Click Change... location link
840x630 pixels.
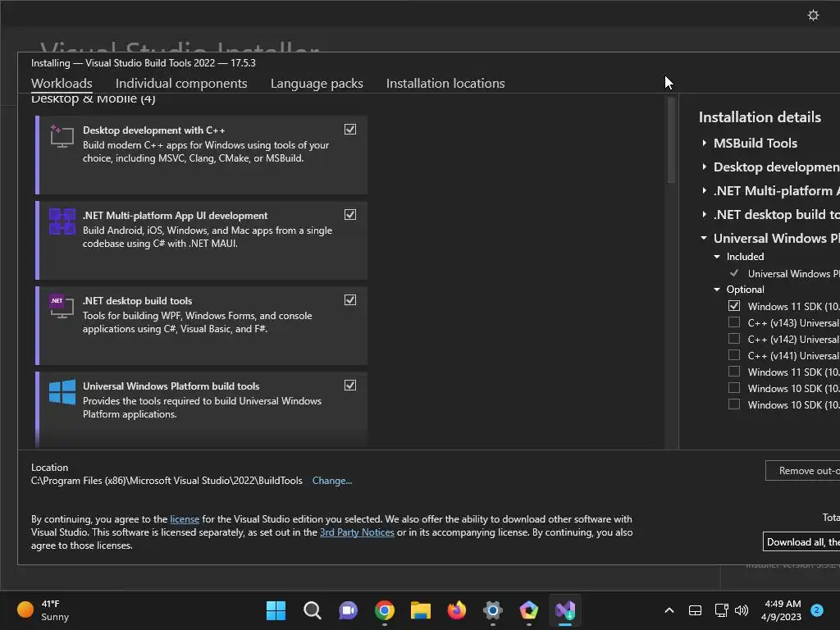tap(332, 481)
